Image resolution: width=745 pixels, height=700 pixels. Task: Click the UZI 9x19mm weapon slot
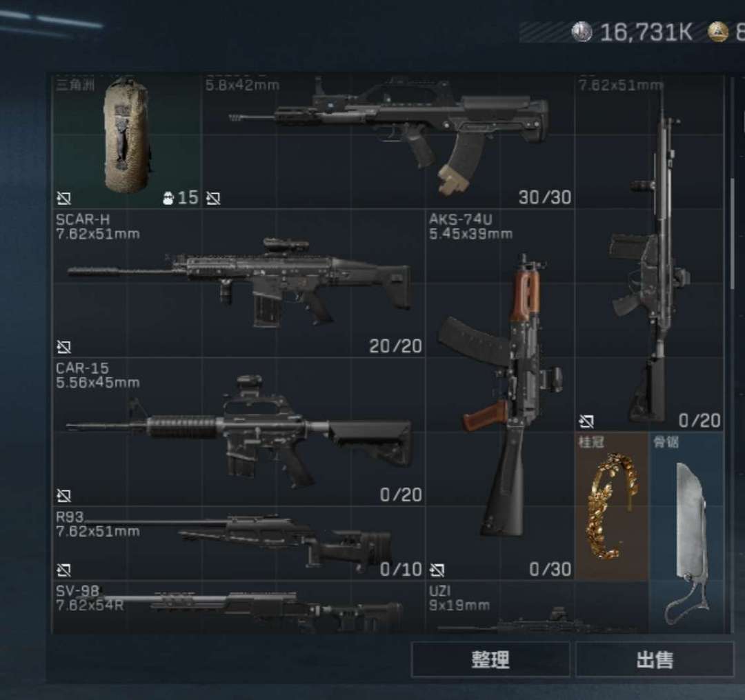537,607
